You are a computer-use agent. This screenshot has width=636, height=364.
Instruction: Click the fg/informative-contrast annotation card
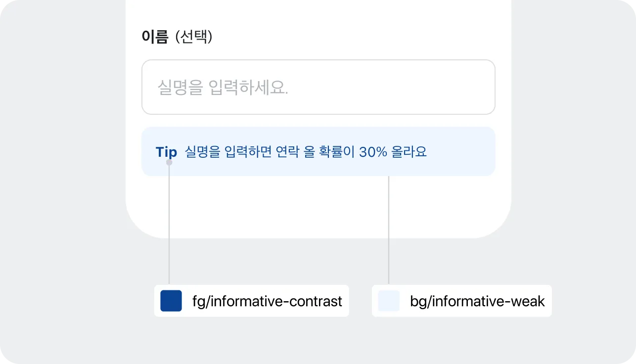251,301
